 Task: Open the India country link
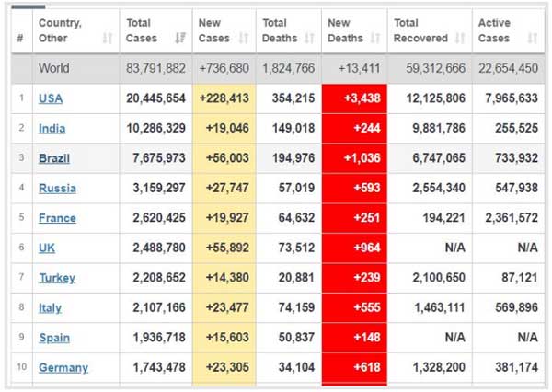(x=52, y=129)
